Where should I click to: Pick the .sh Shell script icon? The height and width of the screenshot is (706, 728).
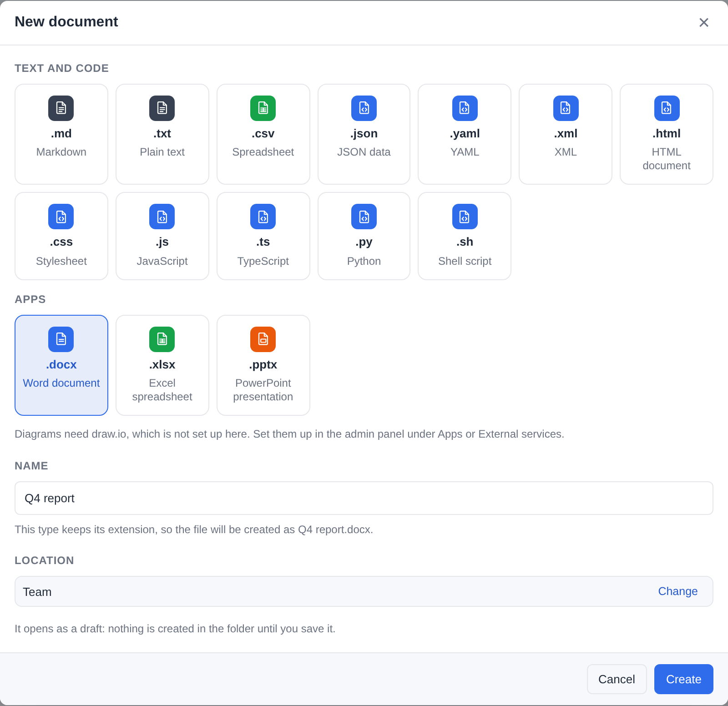[x=465, y=217]
